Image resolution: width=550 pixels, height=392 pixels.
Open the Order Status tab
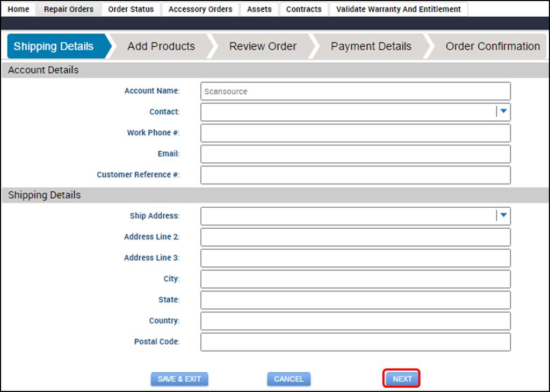(131, 9)
